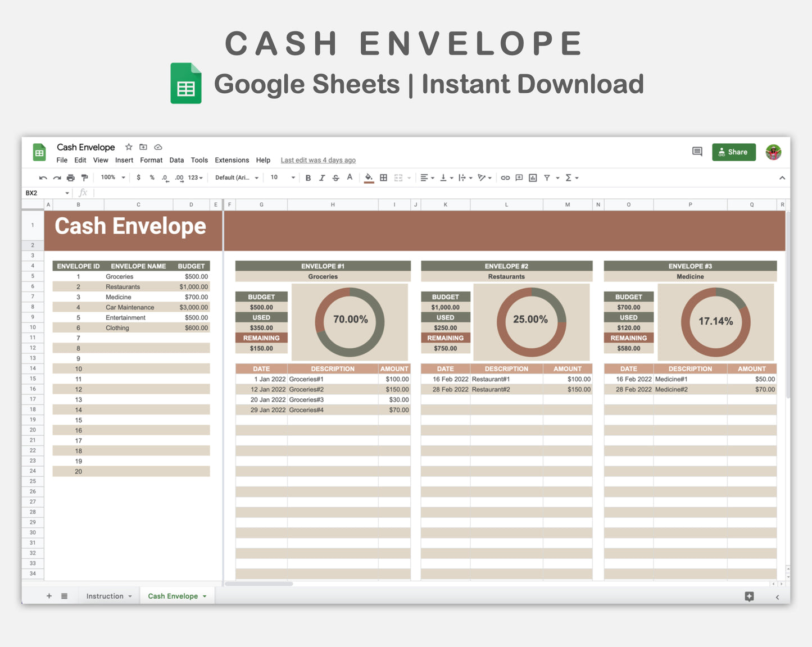Open the Format menu
This screenshot has width=812, height=647.
(151, 160)
